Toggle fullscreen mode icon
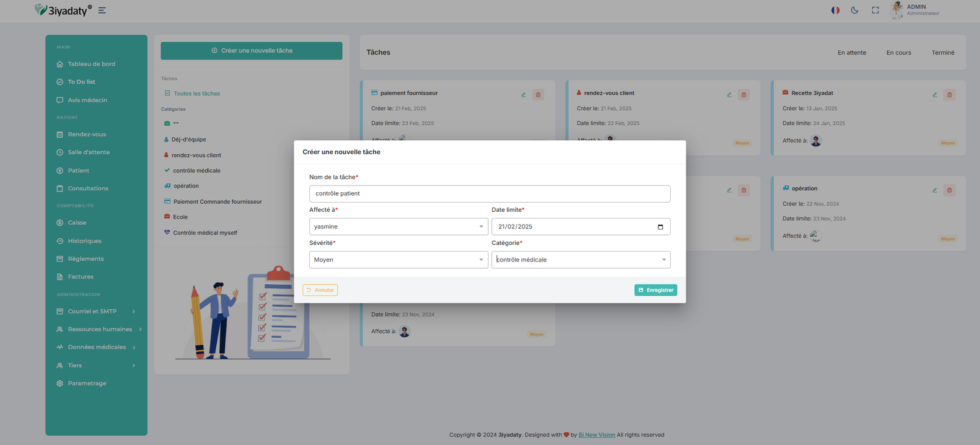Viewport: 980px width, 445px height. [x=875, y=10]
